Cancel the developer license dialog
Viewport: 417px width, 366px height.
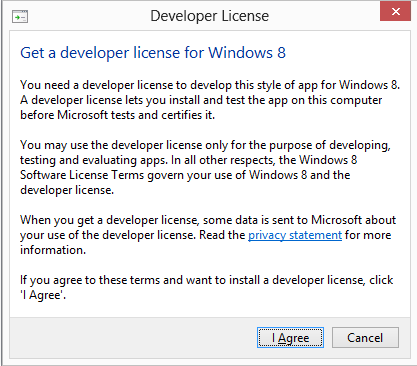365,337
